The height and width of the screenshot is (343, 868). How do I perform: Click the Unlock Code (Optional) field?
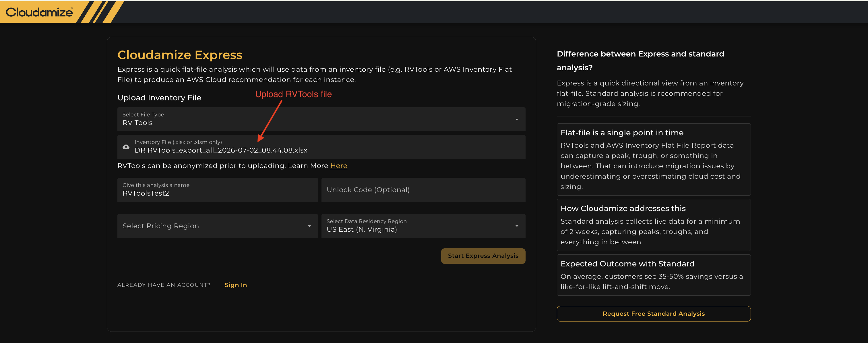pyautogui.click(x=423, y=190)
